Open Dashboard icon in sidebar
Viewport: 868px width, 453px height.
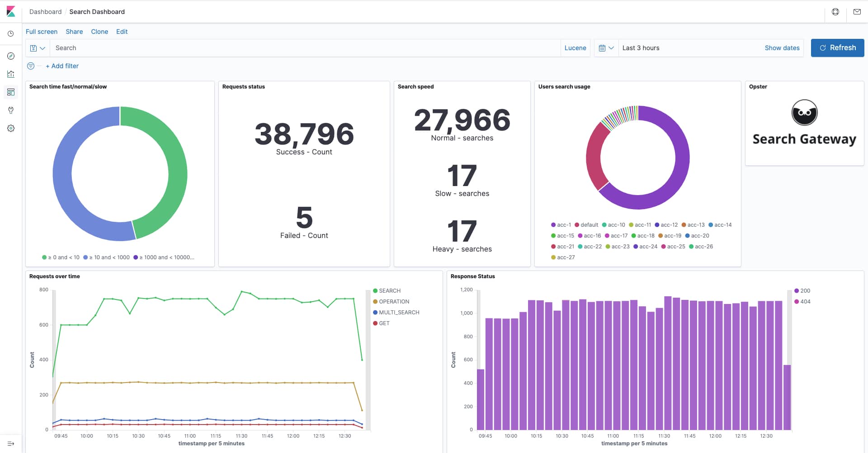point(11,92)
